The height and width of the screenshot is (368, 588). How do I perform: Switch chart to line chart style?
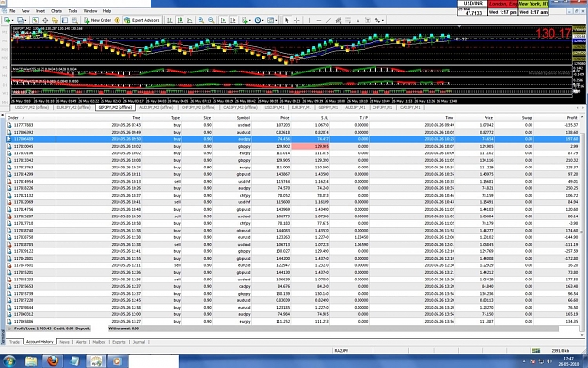(190, 20)
